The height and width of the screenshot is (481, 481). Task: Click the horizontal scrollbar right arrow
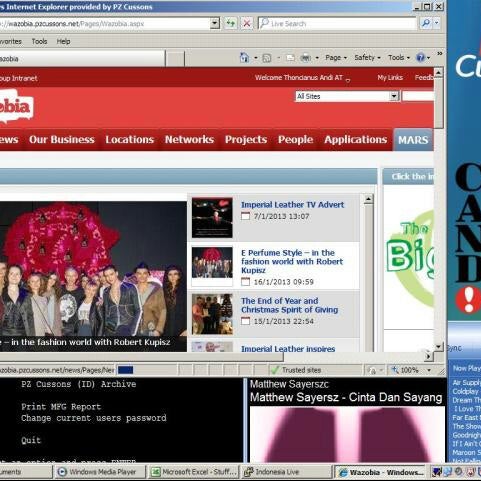click(428, 356)
